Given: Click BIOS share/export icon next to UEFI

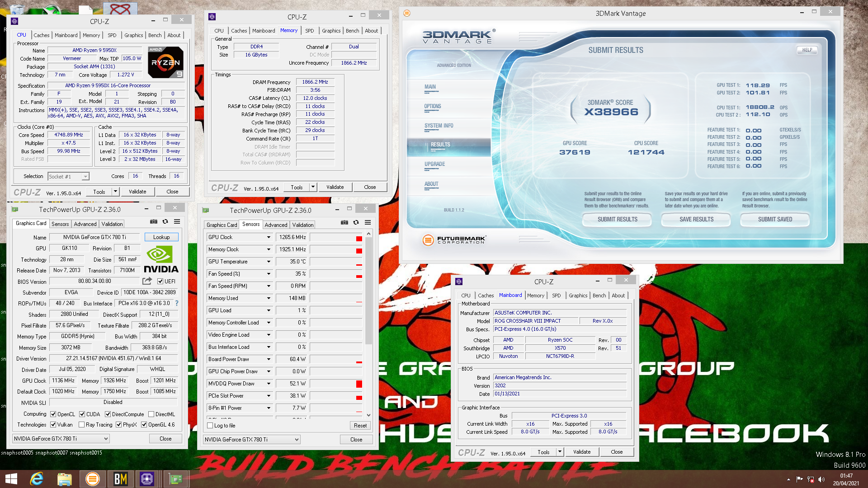Looking at the screenshot, I should 147,281.
